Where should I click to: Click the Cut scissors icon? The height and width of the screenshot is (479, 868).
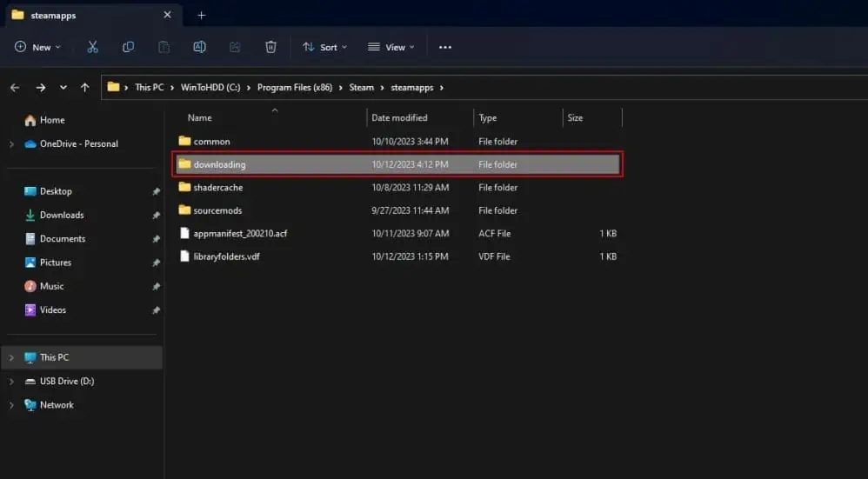[x=93, y=47]
